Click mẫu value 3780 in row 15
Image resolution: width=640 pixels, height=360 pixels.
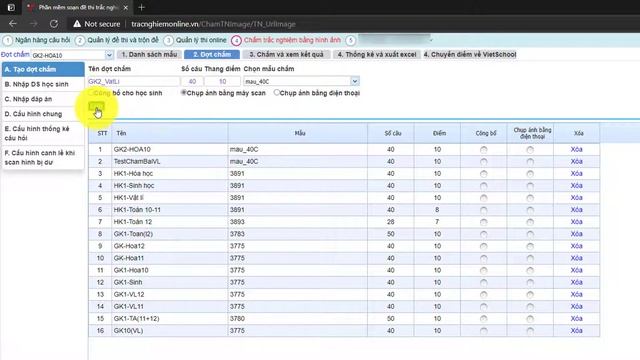coord(237,318)
